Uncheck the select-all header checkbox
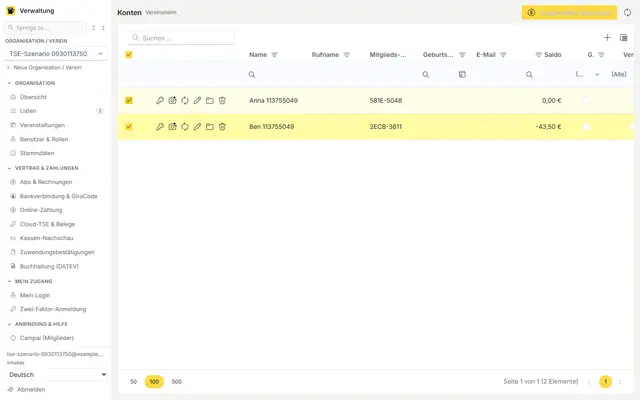The image size is (640, 400). (129, 54)
